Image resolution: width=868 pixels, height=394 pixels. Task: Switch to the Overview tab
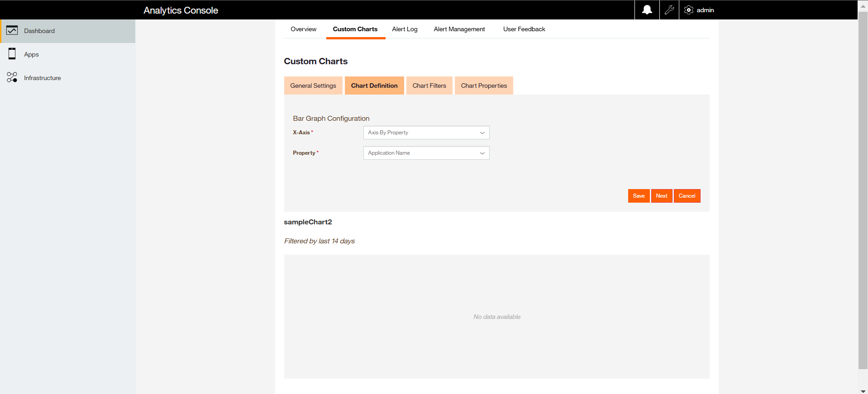click(303, 29)
